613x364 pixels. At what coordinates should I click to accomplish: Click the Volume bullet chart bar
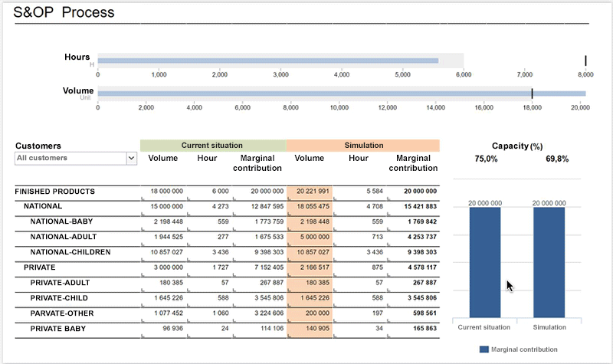(x=341, y=93)
